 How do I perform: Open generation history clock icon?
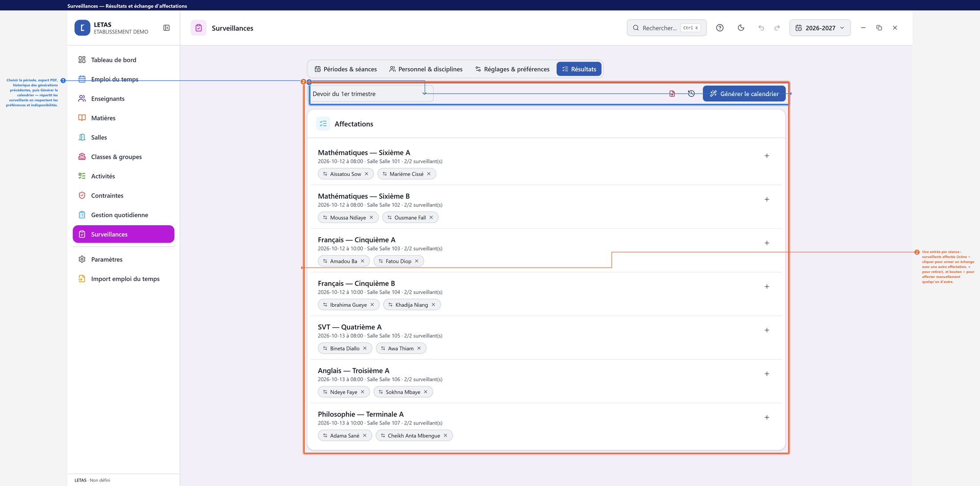[691, 94]
